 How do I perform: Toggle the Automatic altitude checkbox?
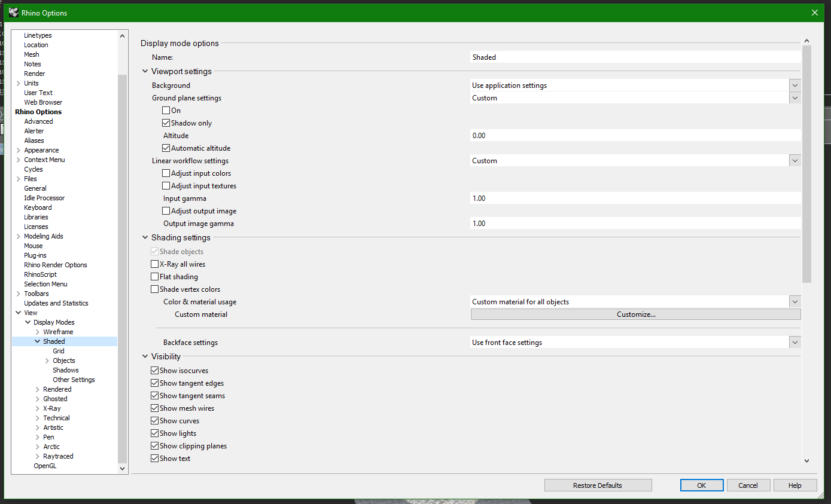pos(166,148)
